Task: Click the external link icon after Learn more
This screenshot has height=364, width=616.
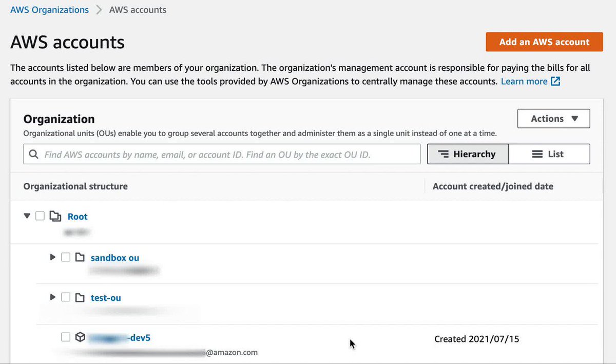Action: coord(555,81)
